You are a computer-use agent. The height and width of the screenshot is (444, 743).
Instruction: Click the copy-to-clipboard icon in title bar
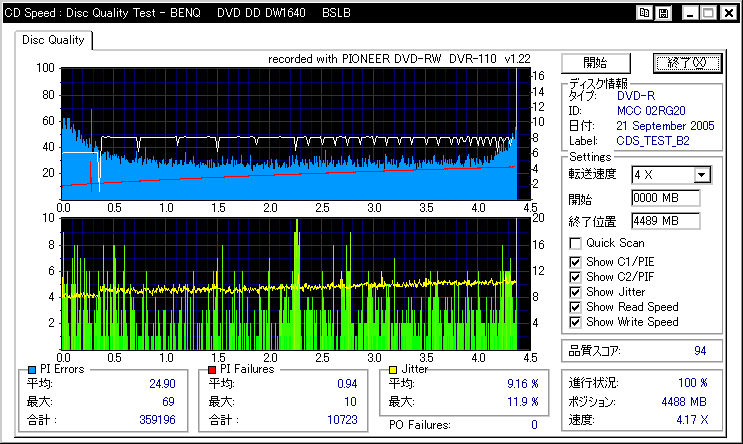[645, 12]
